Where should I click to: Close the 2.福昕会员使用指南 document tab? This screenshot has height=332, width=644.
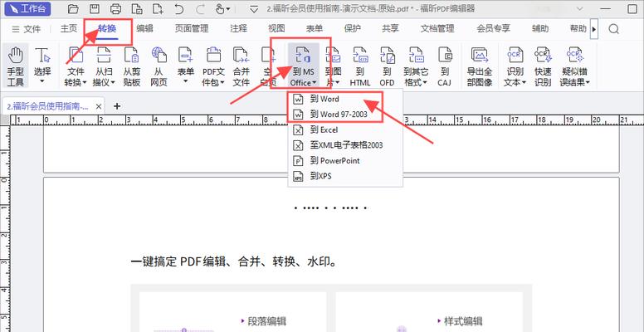click(x=99, y=106)
